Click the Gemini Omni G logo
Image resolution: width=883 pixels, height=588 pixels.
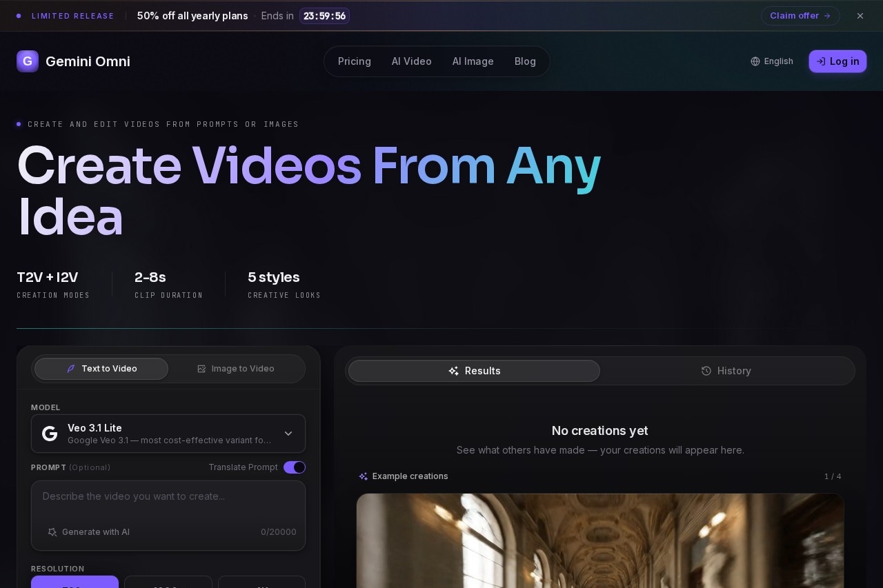pos(28,61)
